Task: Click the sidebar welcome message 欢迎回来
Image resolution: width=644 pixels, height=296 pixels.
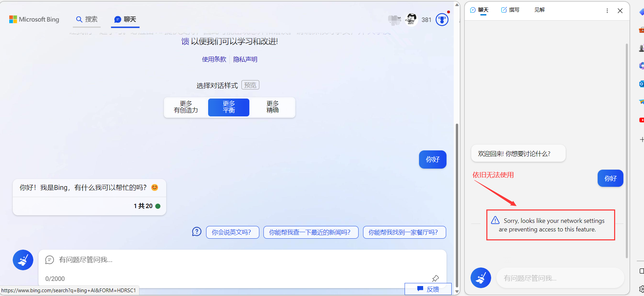Action: (x=518, y=153)
